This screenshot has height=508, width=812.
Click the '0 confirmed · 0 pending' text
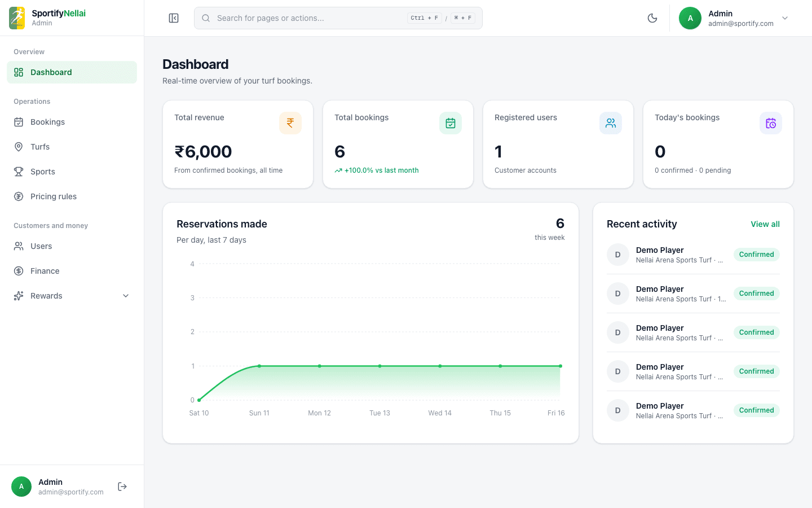point(692,170)
